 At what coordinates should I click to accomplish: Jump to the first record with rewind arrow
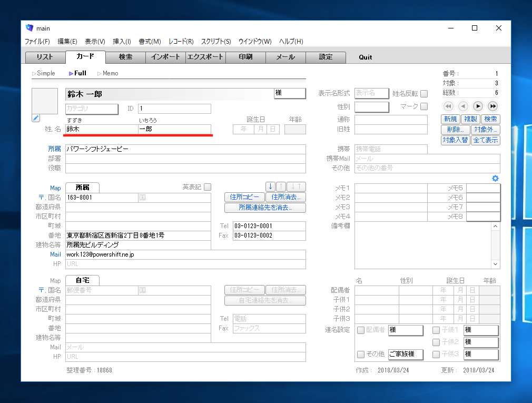[448, 106]
